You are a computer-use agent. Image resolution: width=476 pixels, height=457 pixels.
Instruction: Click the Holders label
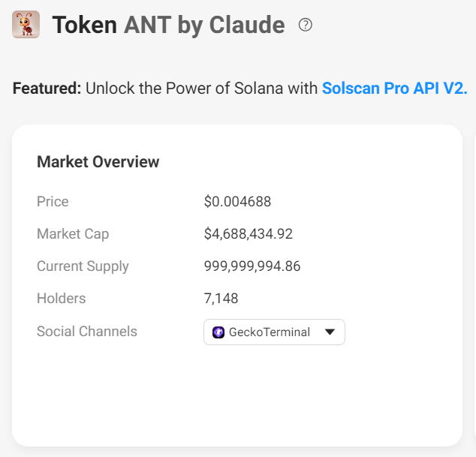(x=61, y=298)
